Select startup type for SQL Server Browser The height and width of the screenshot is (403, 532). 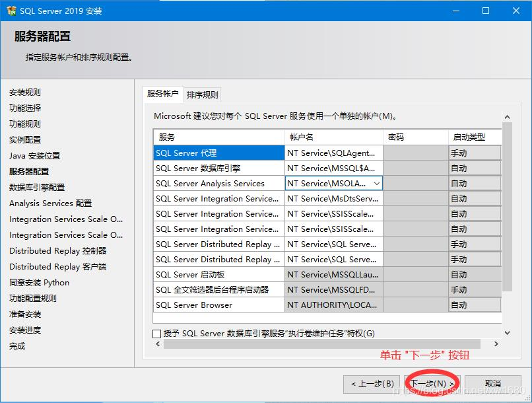[474, 305]
